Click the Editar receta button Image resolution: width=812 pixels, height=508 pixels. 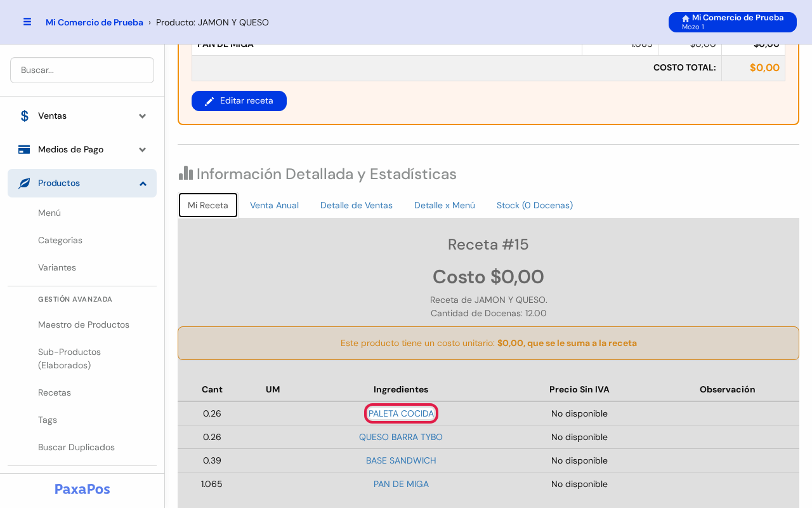pos(239,101)
